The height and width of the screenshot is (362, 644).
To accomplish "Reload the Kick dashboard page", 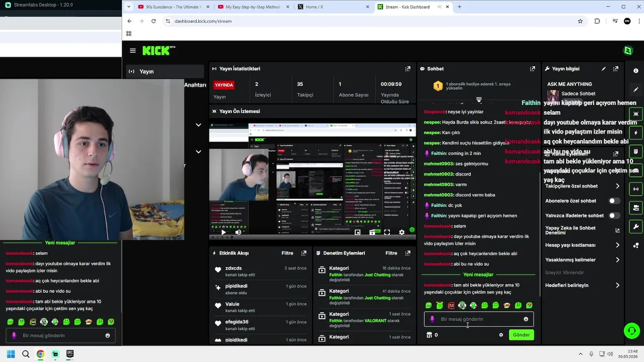I will [x=153, y=21].
